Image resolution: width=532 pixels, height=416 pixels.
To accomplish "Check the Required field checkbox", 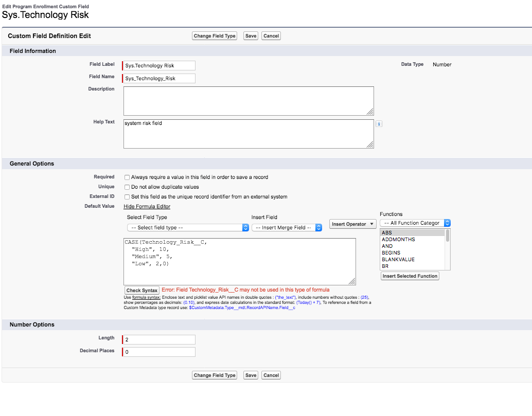I will coord(127,177).
